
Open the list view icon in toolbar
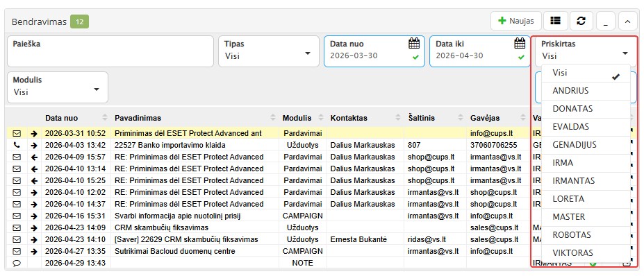pos(555,21)
